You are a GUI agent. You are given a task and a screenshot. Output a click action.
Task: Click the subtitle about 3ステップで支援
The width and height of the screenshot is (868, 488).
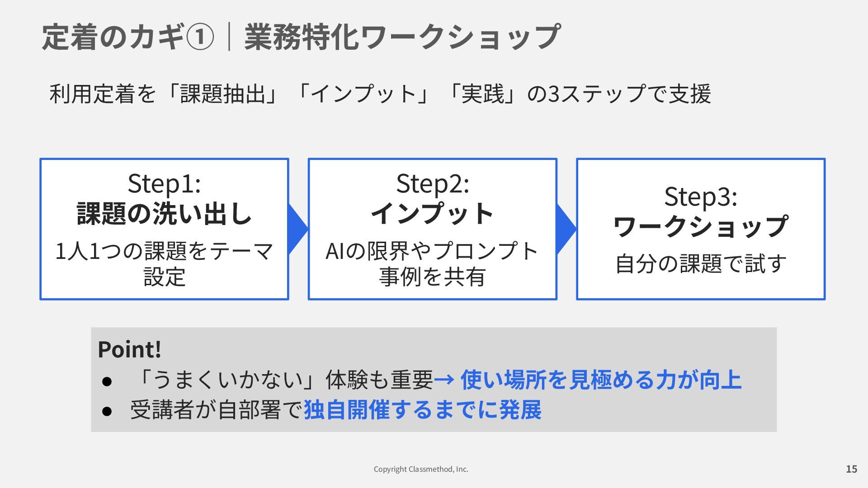(x=380, y=94)
